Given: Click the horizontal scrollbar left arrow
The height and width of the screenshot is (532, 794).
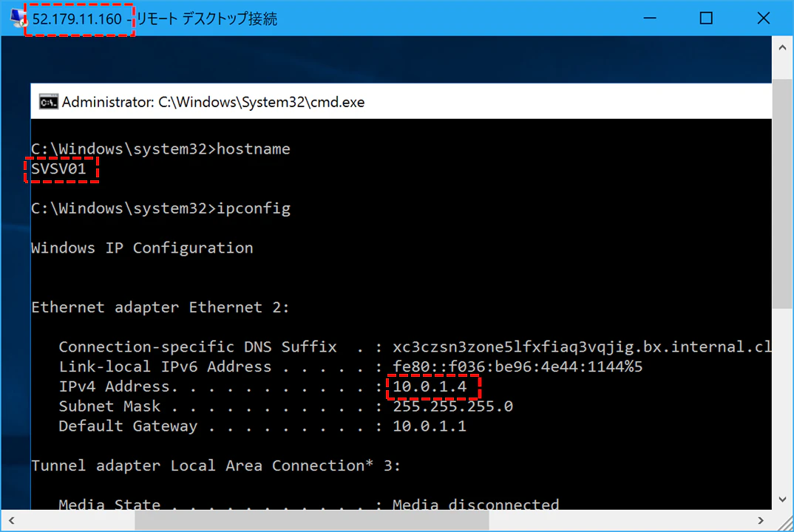Looking at the screenshot, I should 12,520.
